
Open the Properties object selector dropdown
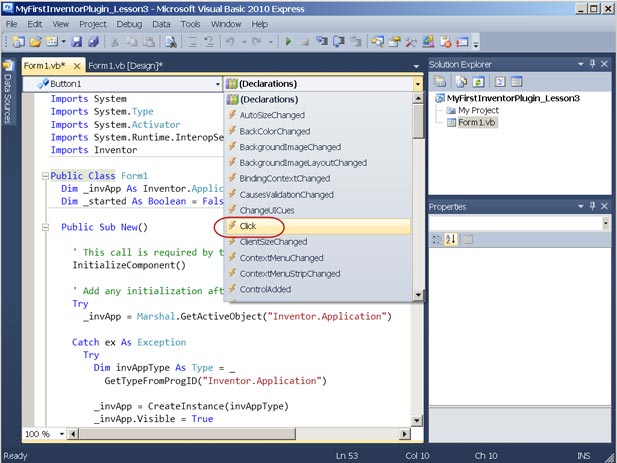[605, 223]
